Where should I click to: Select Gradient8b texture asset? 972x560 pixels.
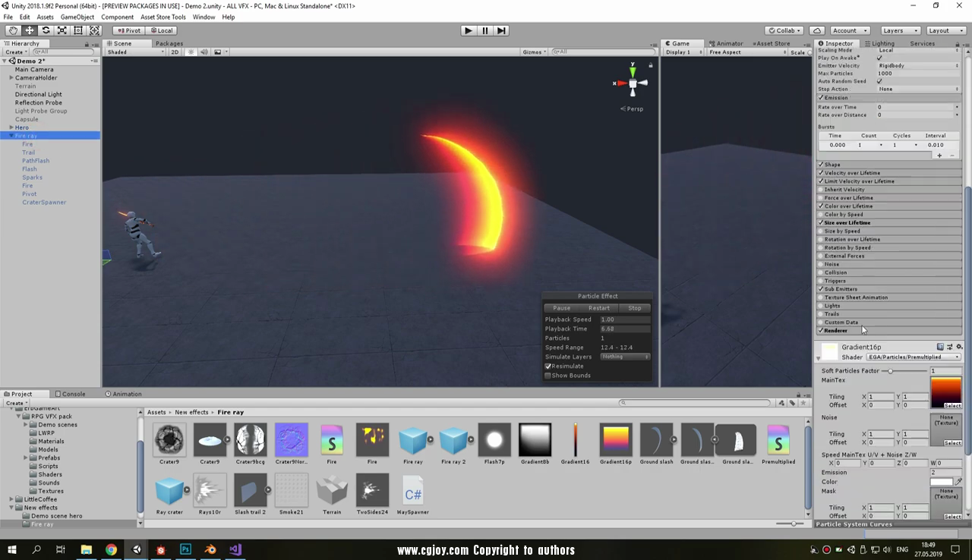[535, 445]
